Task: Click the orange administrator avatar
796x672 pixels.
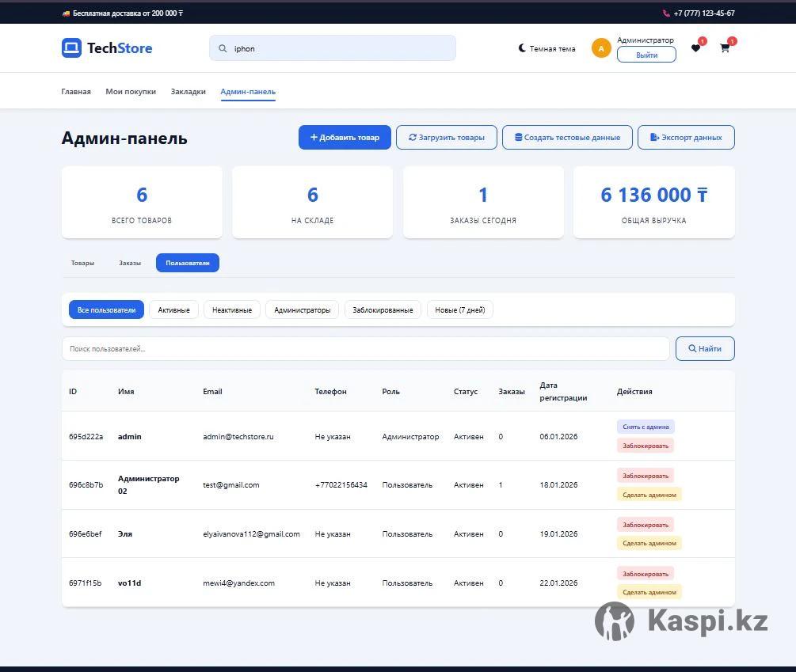Action: (601, 48)
